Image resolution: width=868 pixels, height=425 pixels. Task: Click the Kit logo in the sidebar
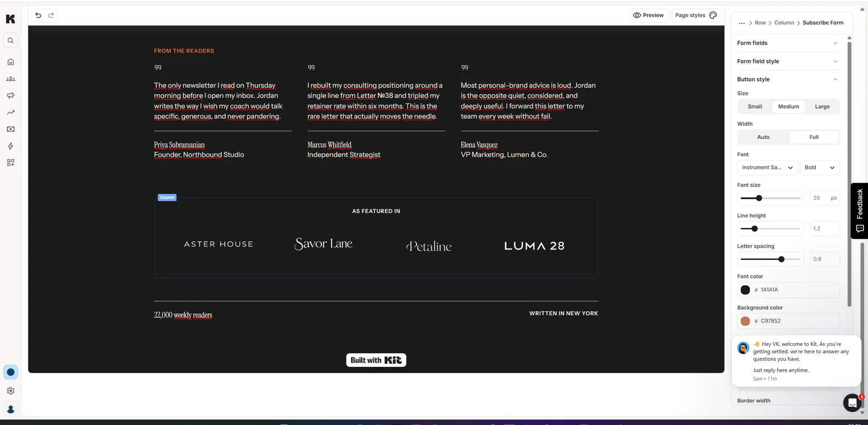pos(10,19)
